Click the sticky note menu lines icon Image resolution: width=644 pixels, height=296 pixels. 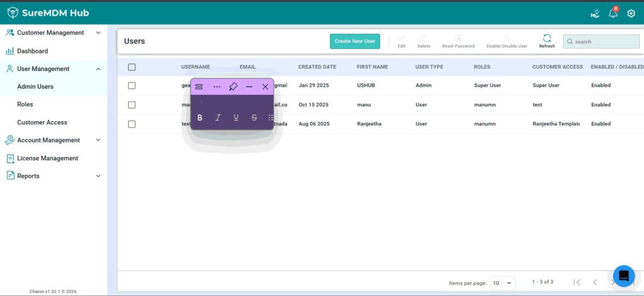pos(199,87)
